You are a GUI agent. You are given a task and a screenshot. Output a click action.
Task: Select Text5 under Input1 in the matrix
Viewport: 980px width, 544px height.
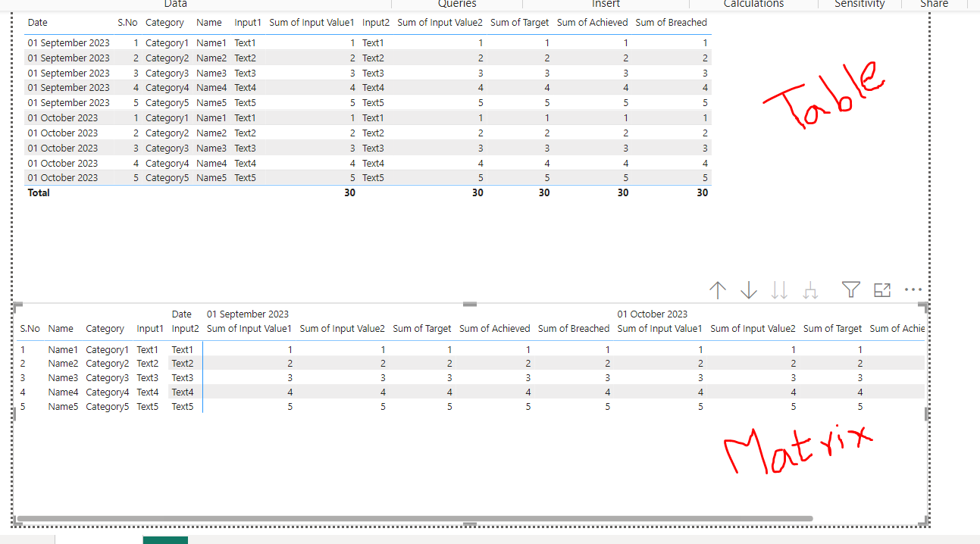coord(148,407)
